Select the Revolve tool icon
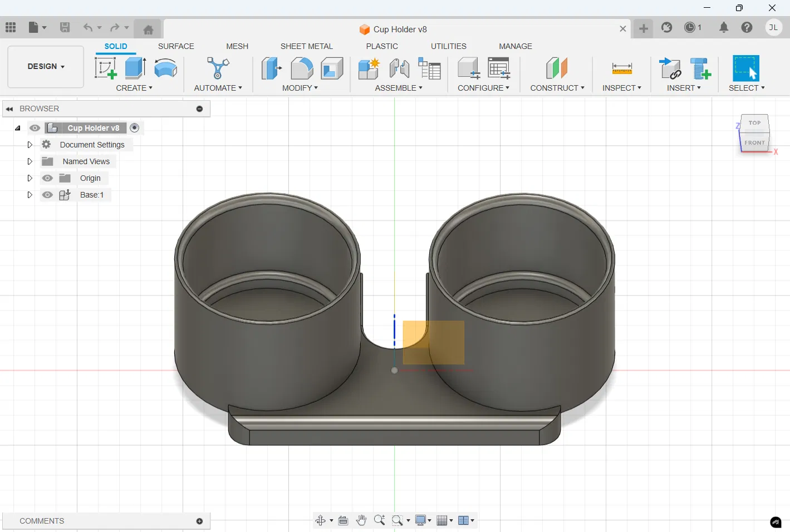 (165, 68)
